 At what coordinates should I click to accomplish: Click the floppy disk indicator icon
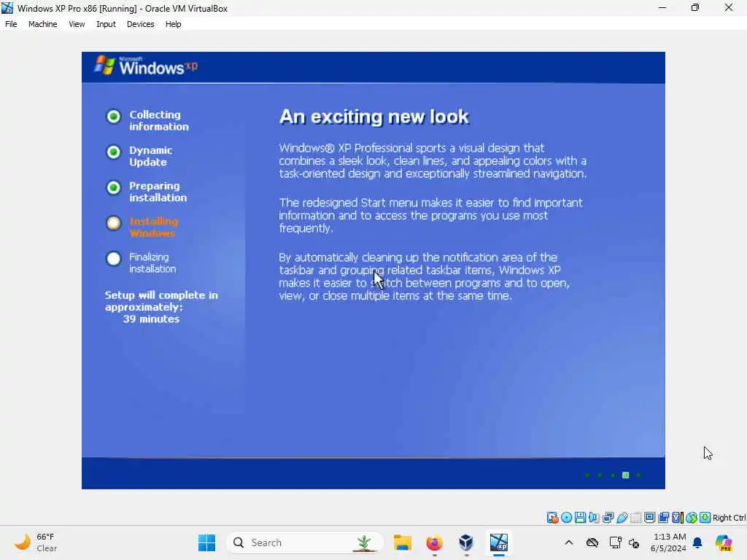[x=580, y=517]
